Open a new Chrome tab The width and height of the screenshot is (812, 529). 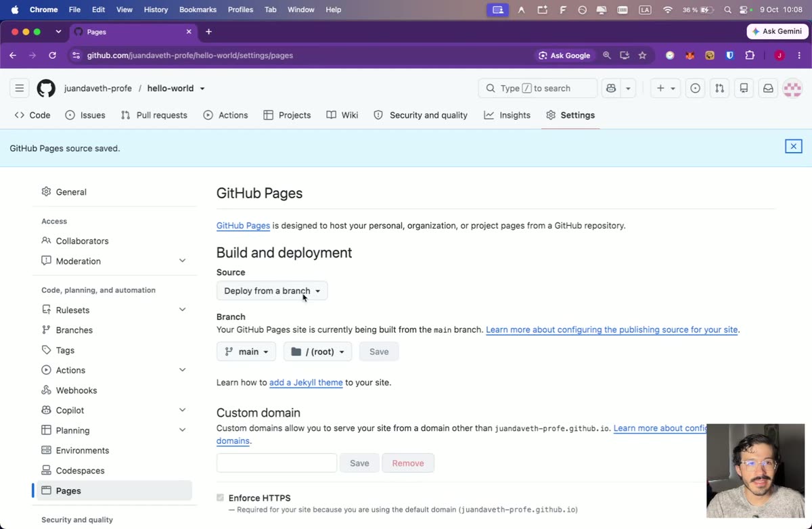click(208, 32)
